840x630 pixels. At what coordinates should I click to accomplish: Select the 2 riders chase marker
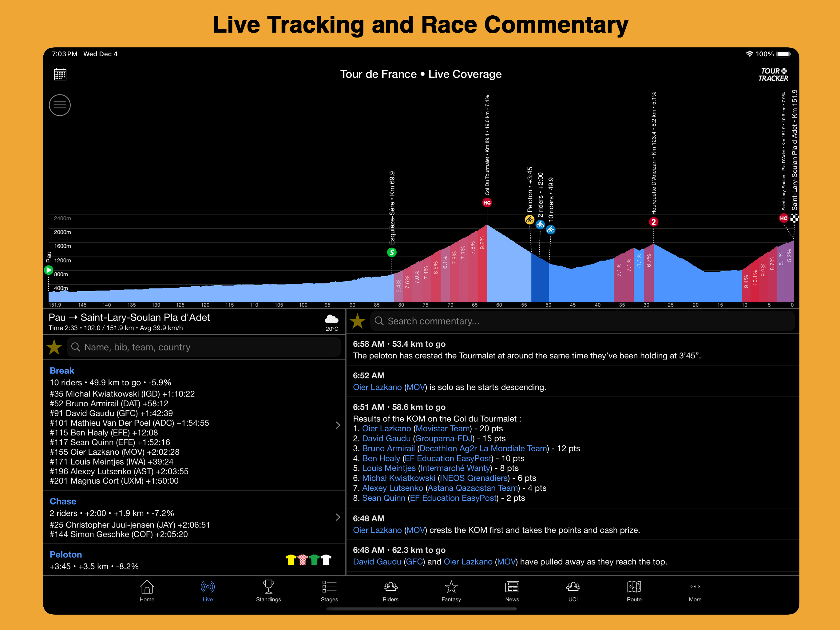540,225
